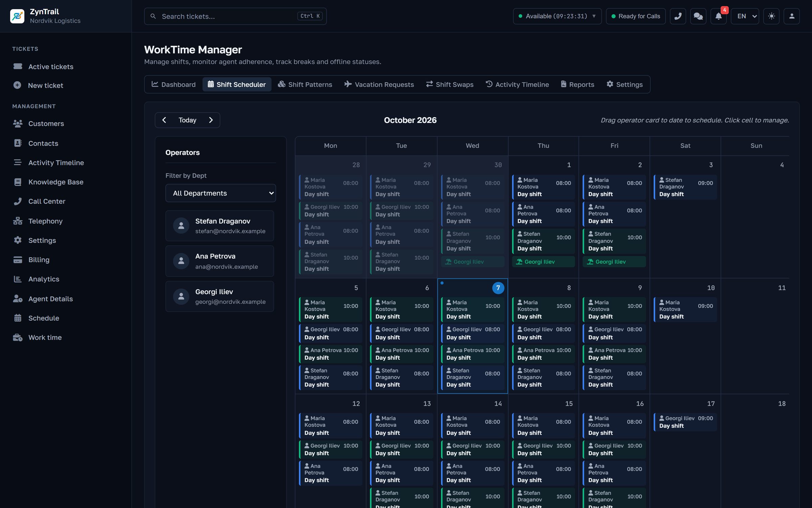Select Georgi Iliev operator card
Image resolution: width=812 pixels, height=508 pixels.
pyautogui.click(x=220, y=296)
